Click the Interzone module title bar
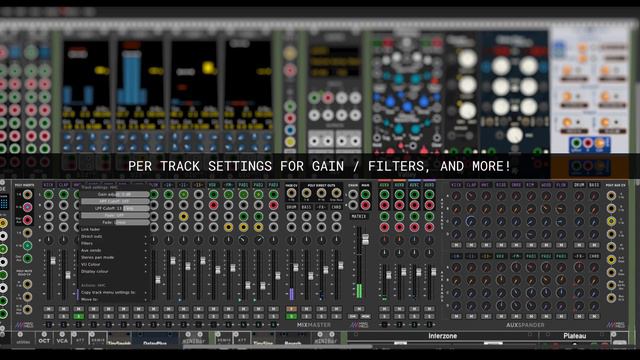This screenshot has height=360, width=640. [x=442, y=336]
